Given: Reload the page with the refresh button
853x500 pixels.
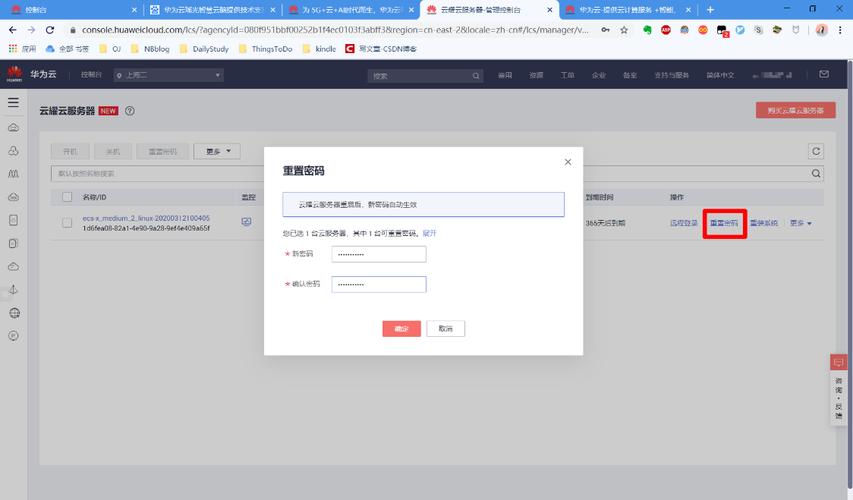Looking at the screenshot, I should [50, 30].
